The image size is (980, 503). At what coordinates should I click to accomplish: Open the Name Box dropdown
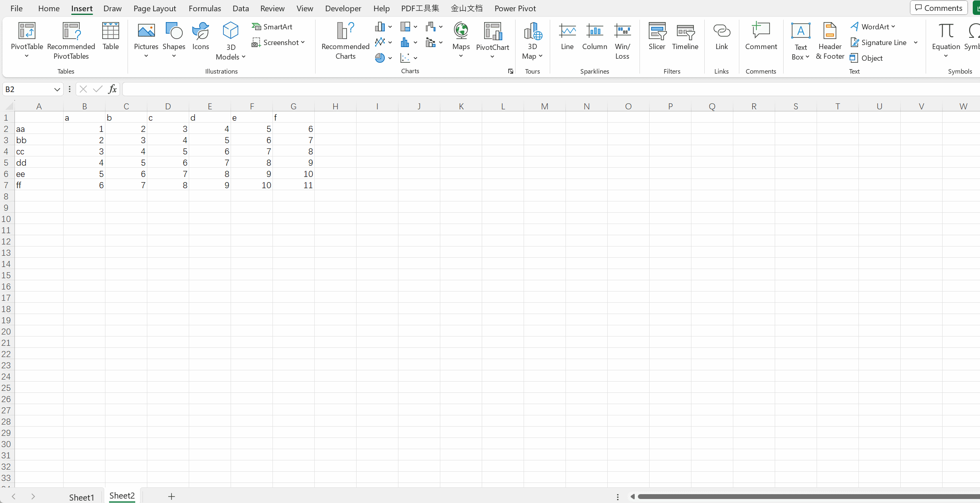(x=56, y=89)
